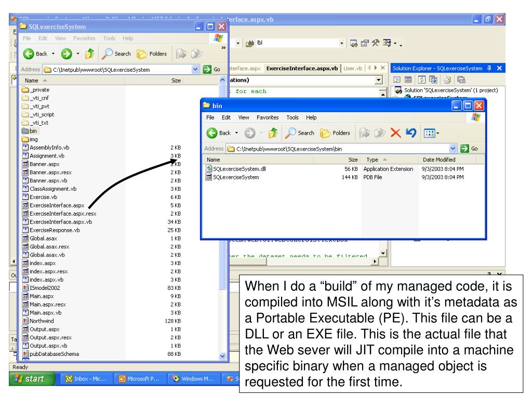532x399 pixels.
Task: Toggle the Solution Explorer auto-hide pin
Action: 489,68
